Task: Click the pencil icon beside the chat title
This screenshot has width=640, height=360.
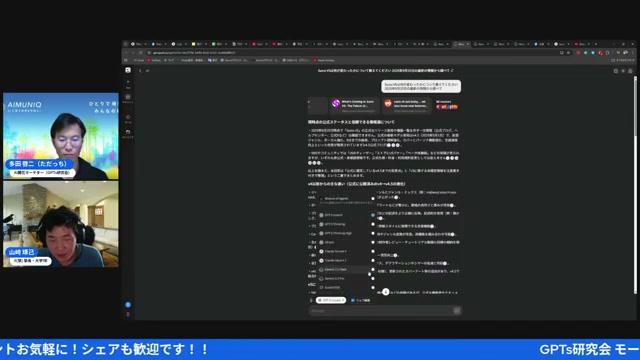Action: [452, 70]
